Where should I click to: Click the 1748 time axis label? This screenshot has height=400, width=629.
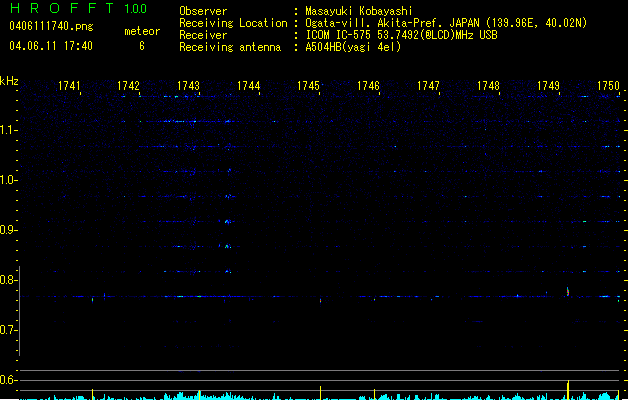[x=488, y=86]
